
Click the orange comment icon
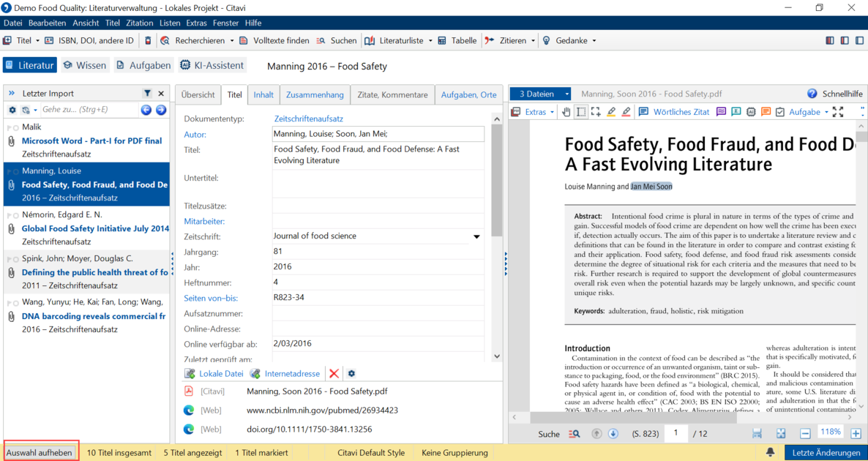coord(766,112)
